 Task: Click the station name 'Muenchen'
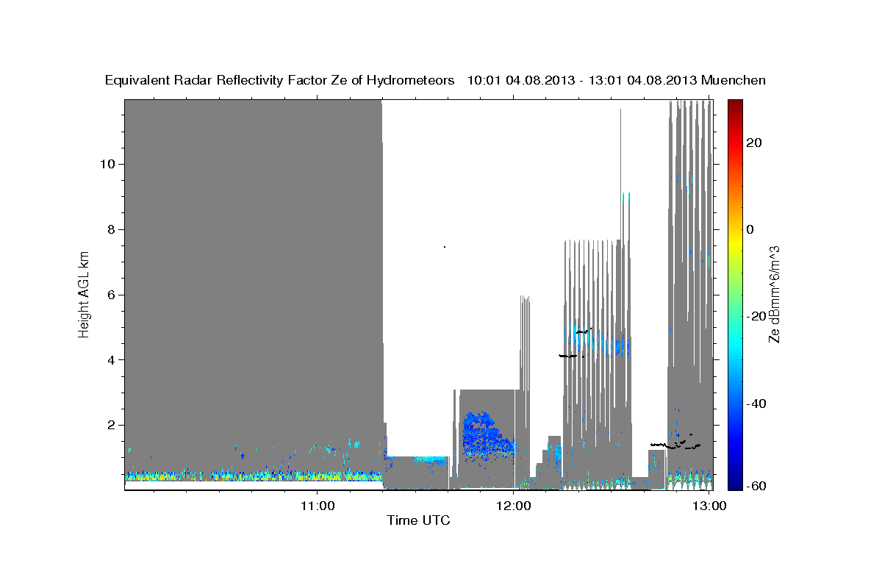pyautogui.click(x=734, y=80)
